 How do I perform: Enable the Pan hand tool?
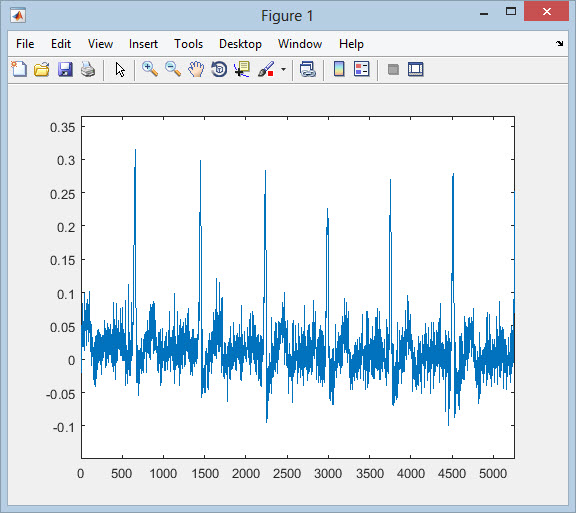[x=196, y=69]
